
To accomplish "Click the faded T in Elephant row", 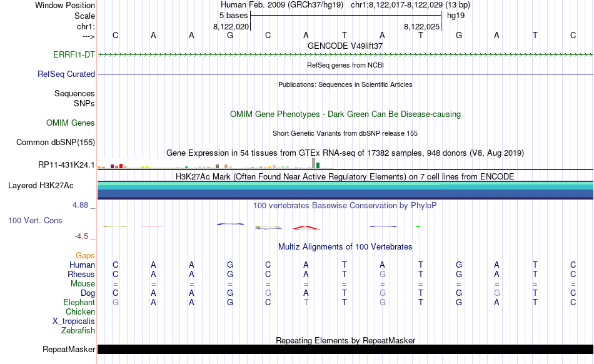I will [x=306, y=302].
